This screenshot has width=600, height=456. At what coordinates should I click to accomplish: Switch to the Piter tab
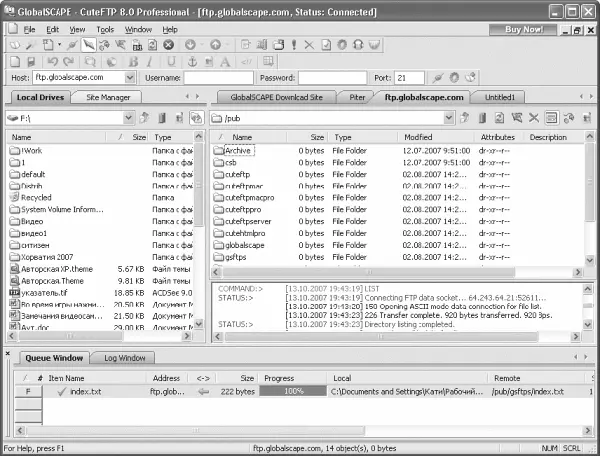[357, 97]
